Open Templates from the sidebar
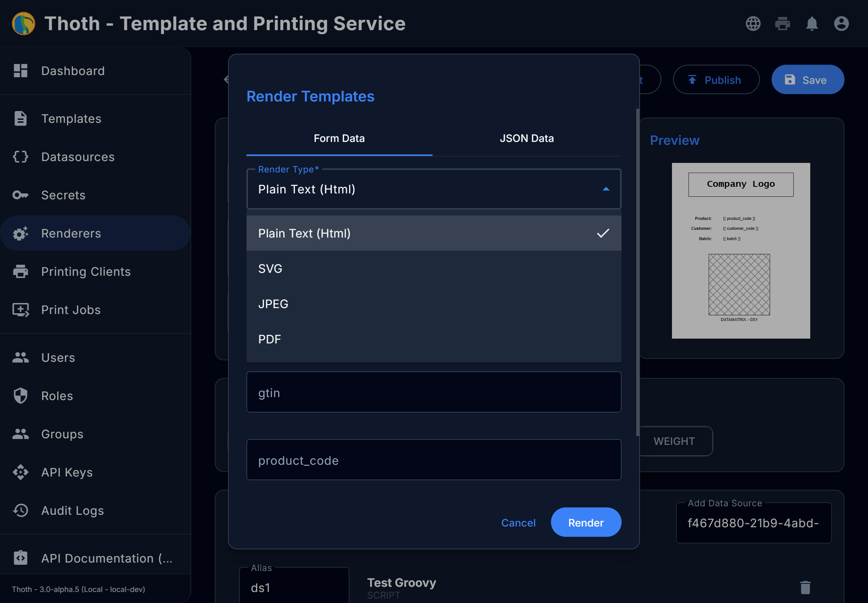This screenshot has width=868, height=603. click(x=95, y=118)
